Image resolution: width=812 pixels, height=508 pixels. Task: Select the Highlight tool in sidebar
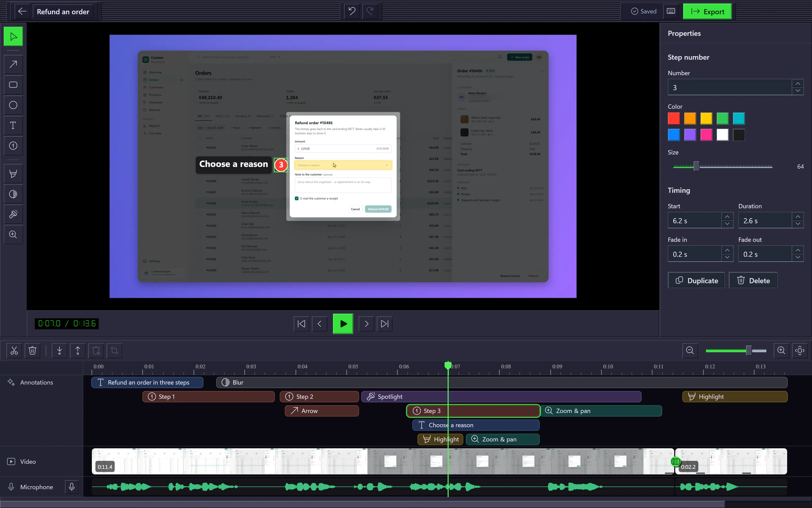coord(13,174)
